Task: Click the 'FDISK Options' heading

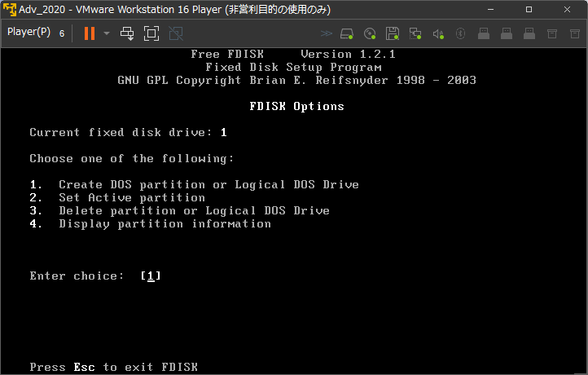Action: (296, 106)
